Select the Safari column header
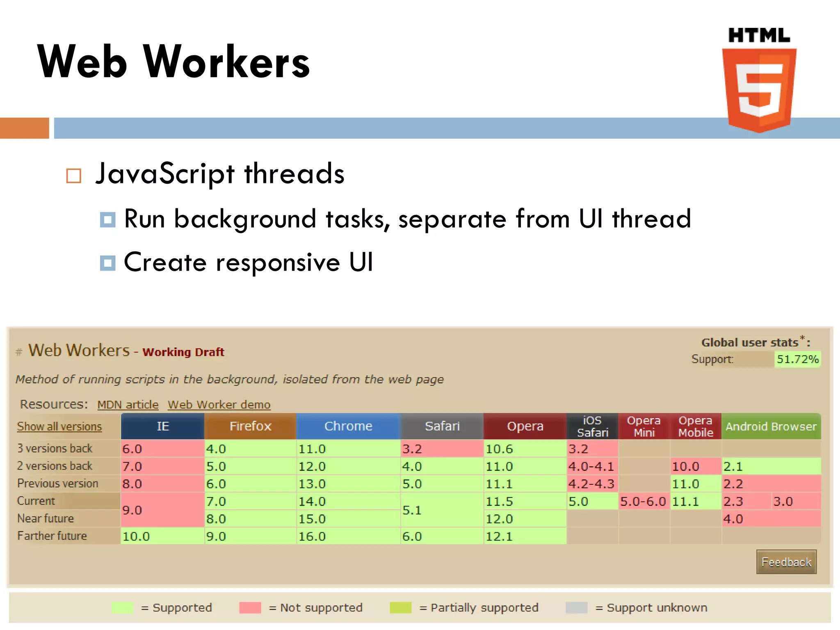 coord(442,426)
